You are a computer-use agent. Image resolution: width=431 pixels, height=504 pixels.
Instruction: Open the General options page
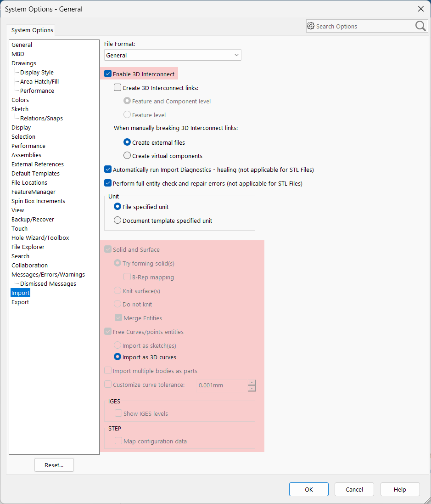pyautogui.click(x=22, y=45)
